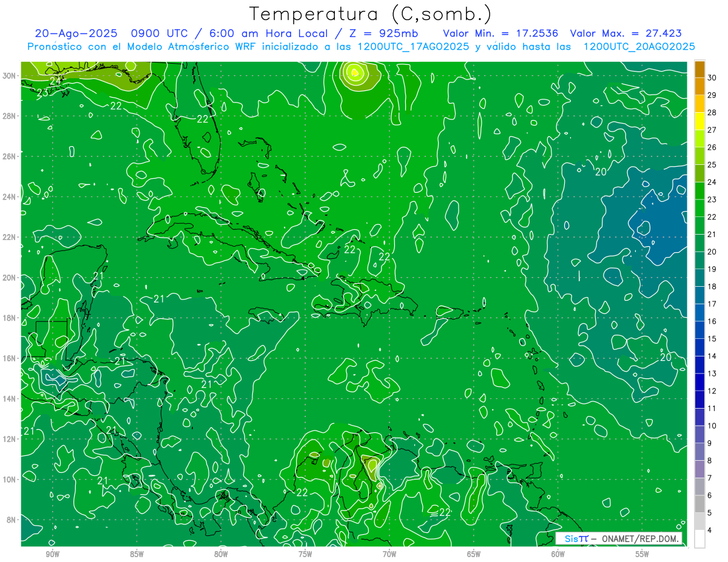Click the color scale label '17'
The height and width of the screenshot is (562, 728).
(x=712, y=304)
